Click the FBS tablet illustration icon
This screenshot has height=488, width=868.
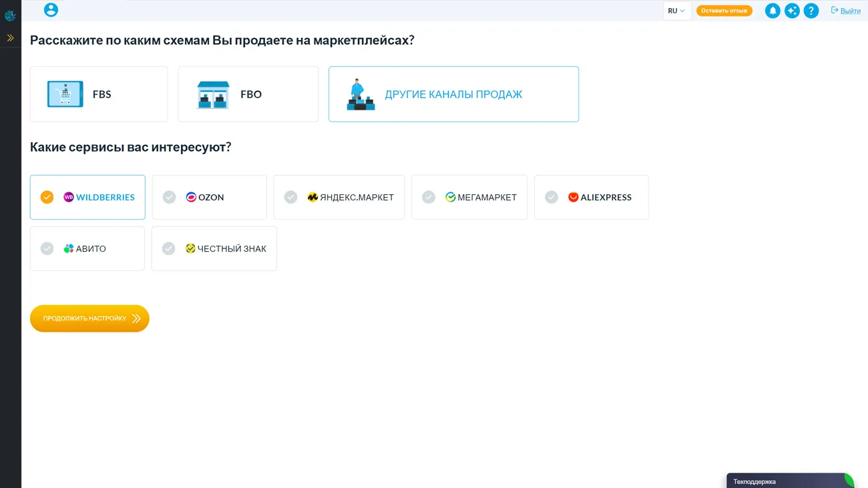tap(65, 94)
